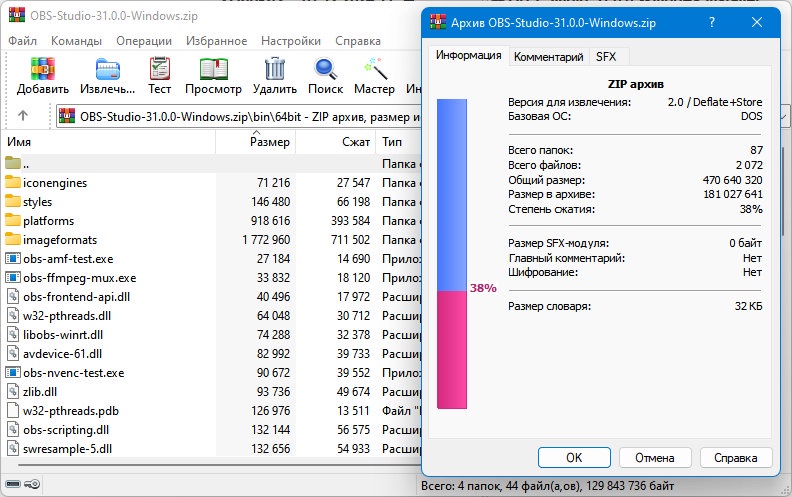
Task: Click the Отмена button
Action: pos(655,458)
